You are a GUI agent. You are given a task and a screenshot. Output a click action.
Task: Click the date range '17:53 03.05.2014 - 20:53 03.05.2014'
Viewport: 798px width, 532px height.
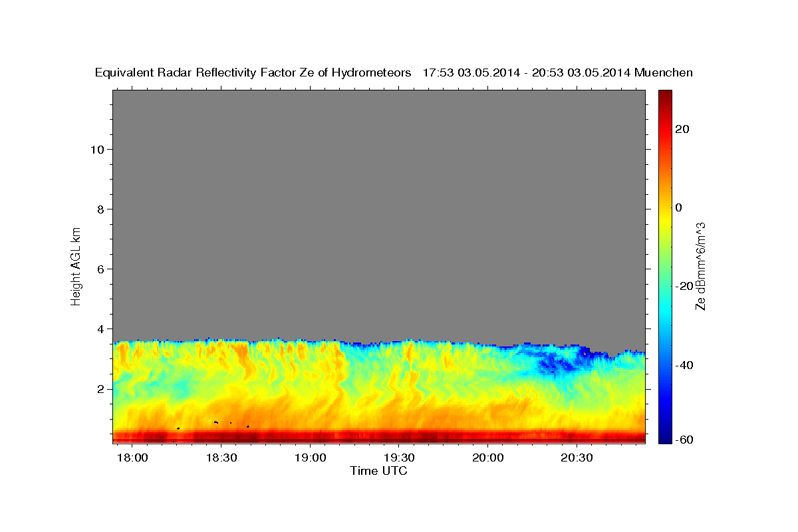click(527, 72)
